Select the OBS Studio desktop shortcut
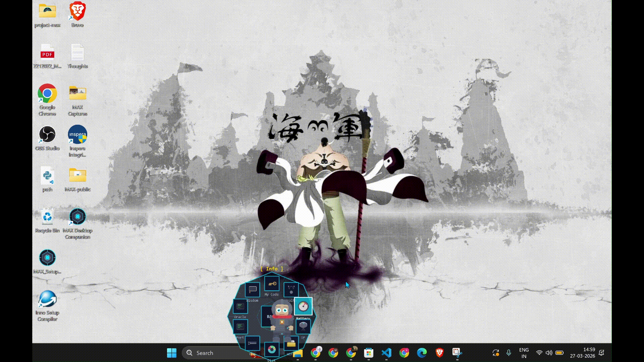The image size is (644, 362). 47,138
